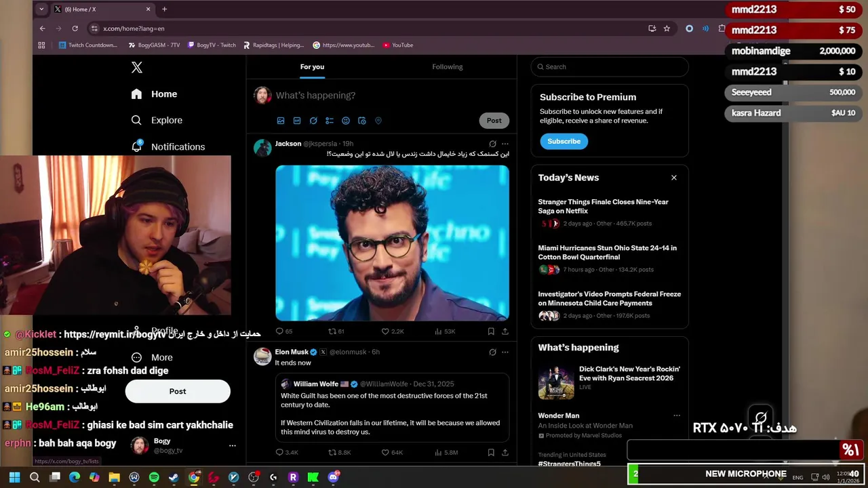The width and height of the screenshot is (868, 488).
Task: Open Grok enhance icon in composer
Action: [x=313, y=121]
